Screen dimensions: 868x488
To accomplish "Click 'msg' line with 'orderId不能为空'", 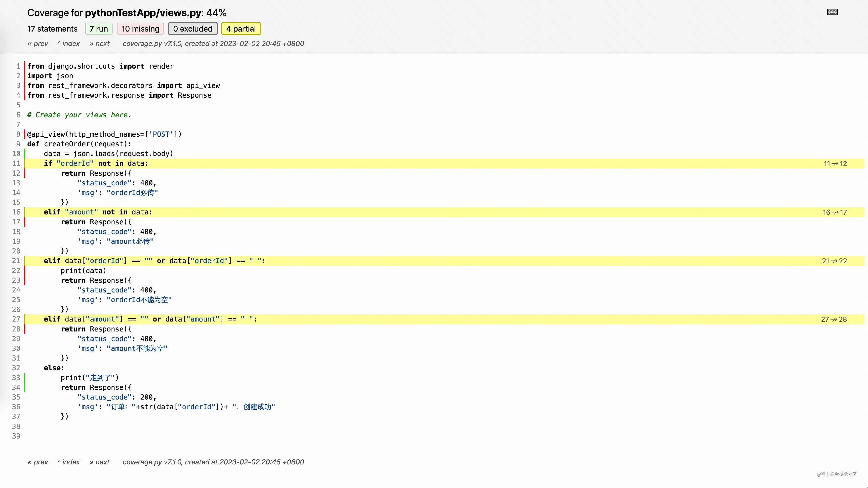I will (125, 300).
